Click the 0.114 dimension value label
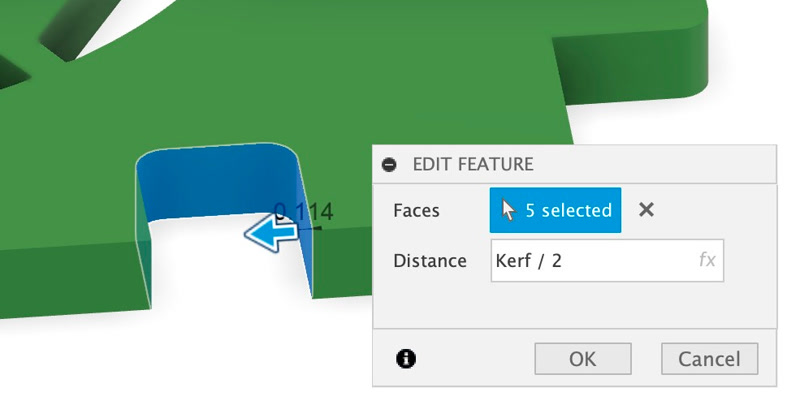 [x=304, y=211]
